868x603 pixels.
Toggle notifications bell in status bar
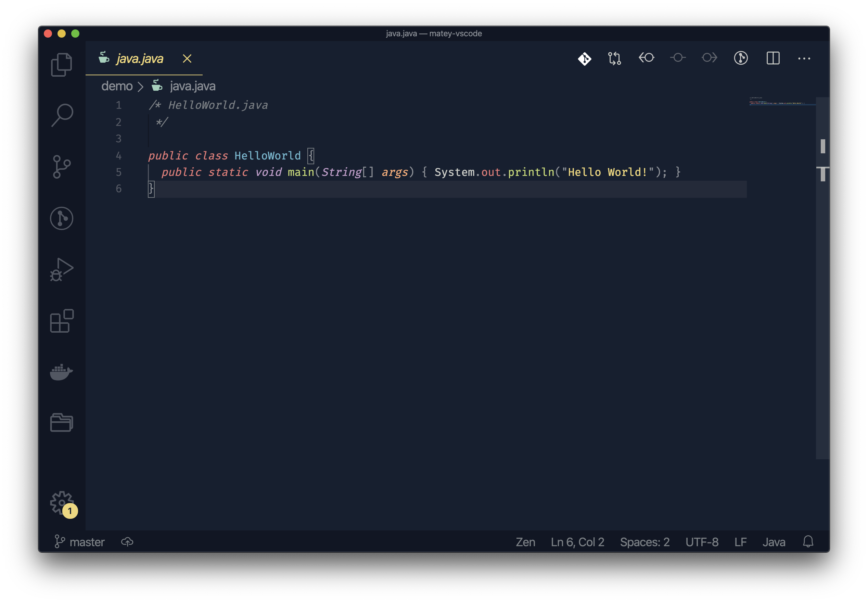(x=808, y=542)
